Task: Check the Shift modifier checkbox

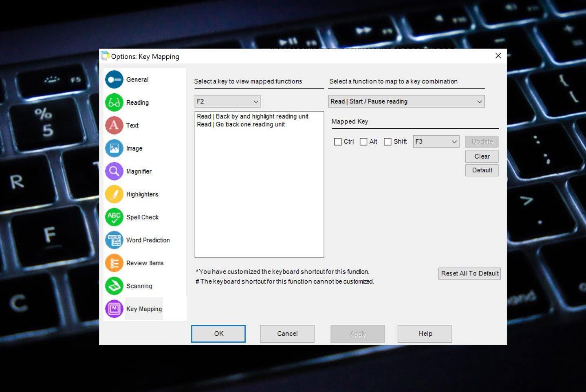Action: coord(388,141)
